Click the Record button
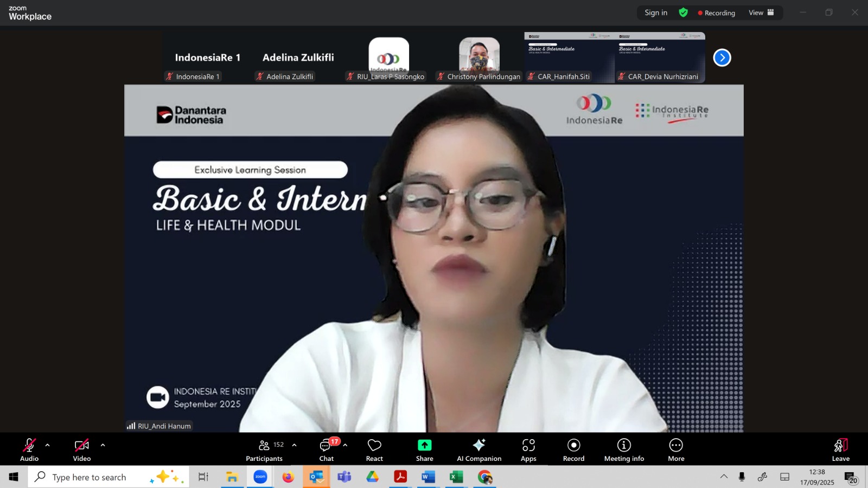The image size is (868, 488). 573,450
